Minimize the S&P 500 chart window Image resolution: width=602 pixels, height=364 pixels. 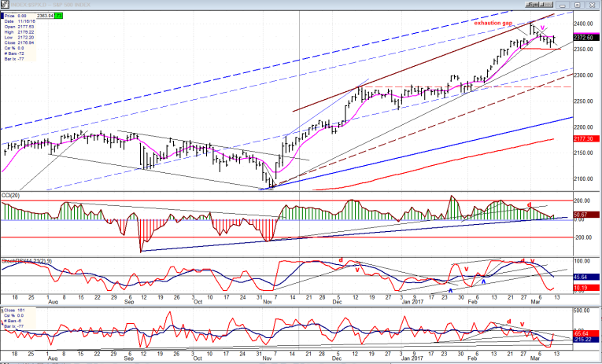563,5
